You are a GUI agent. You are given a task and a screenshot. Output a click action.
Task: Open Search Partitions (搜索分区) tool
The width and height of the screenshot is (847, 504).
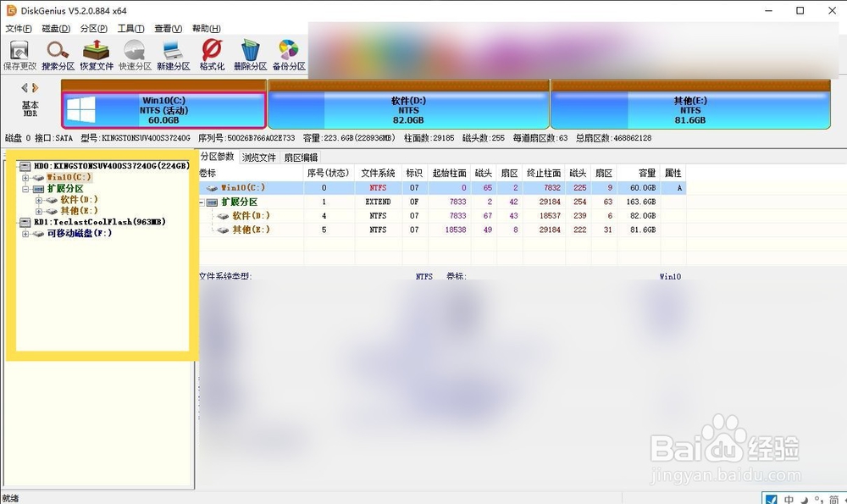pos(58,56)
